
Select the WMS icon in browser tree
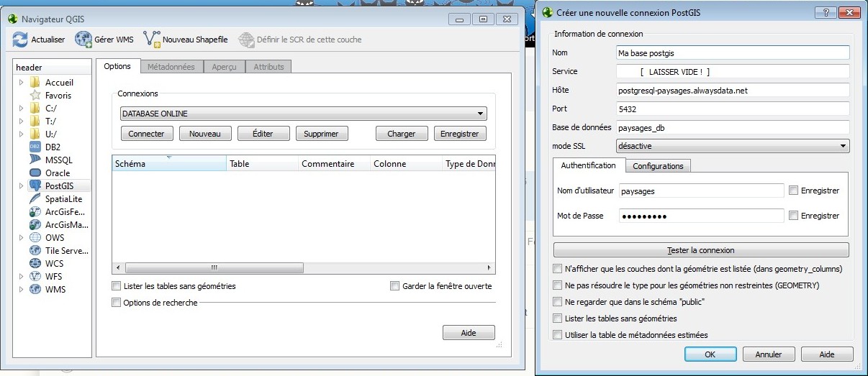[x=35, y=290]
